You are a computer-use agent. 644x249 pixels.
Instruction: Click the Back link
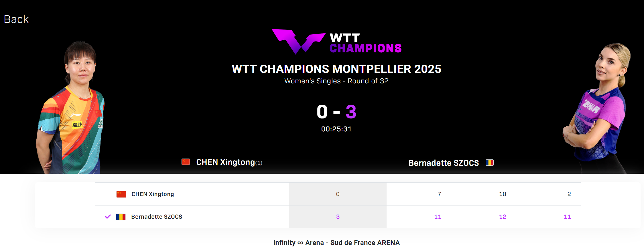(x=16, y=19)
